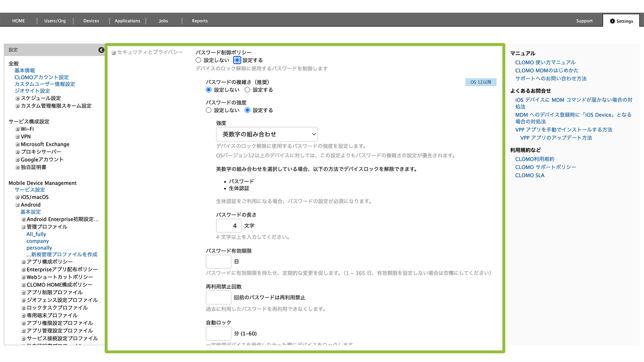The height and width of the screenshot is (362, 644).
Task: Click the パスワード有効期限 days field
Action: pos(218,262)
